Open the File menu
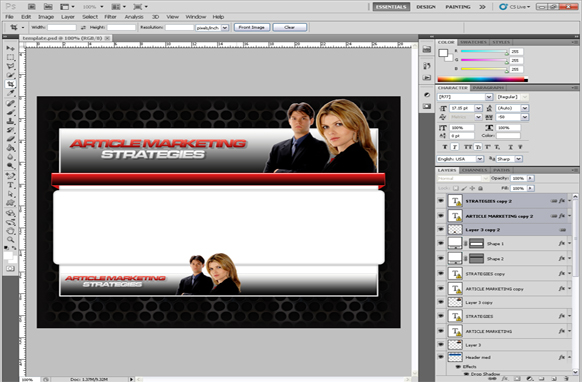 9,17
